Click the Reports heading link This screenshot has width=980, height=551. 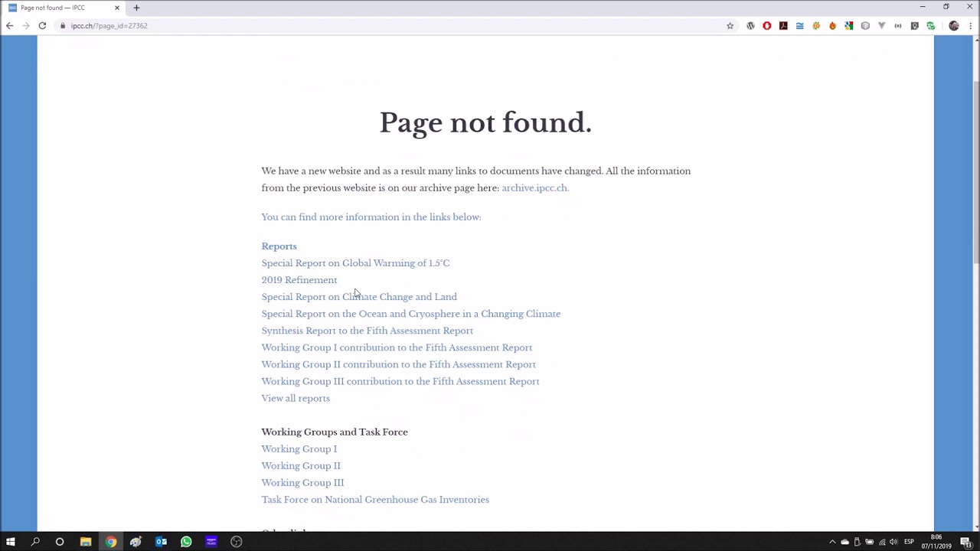(x=279, y=246)
